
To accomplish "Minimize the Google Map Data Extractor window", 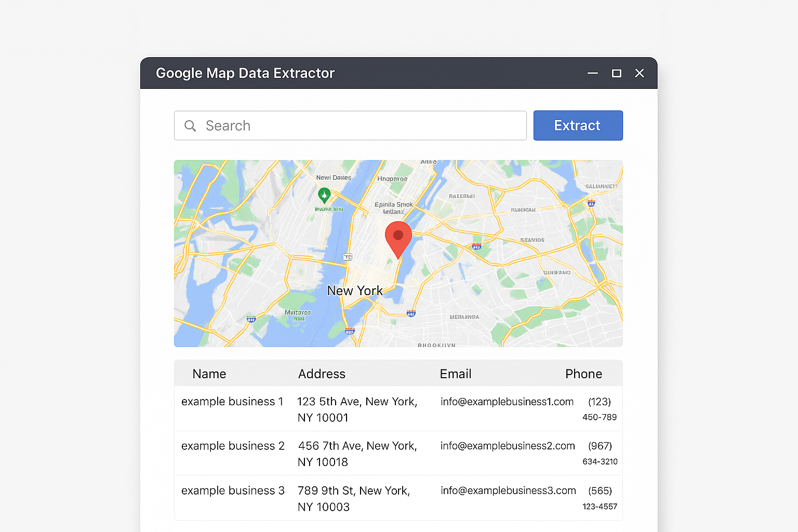I will coord(593,73).
